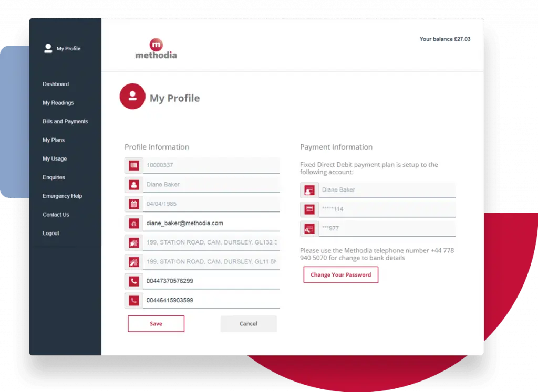
Task: Click the account number field 10000337
Action: pos(211,165)
